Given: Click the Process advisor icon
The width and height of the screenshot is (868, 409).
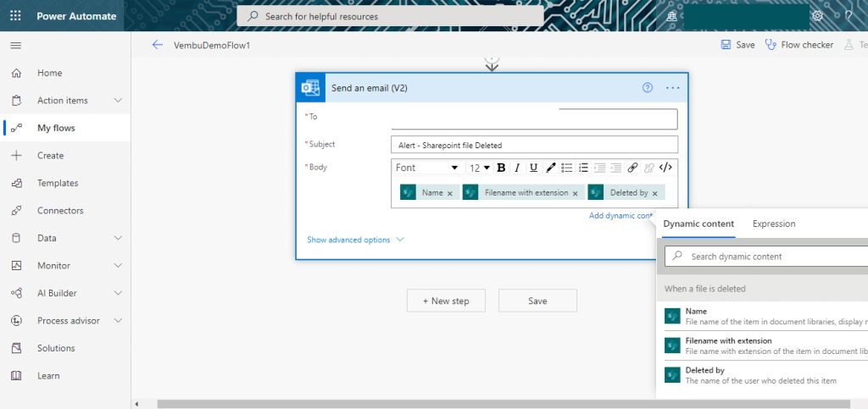Looking at the screenshot, I should tap(17, 321).
